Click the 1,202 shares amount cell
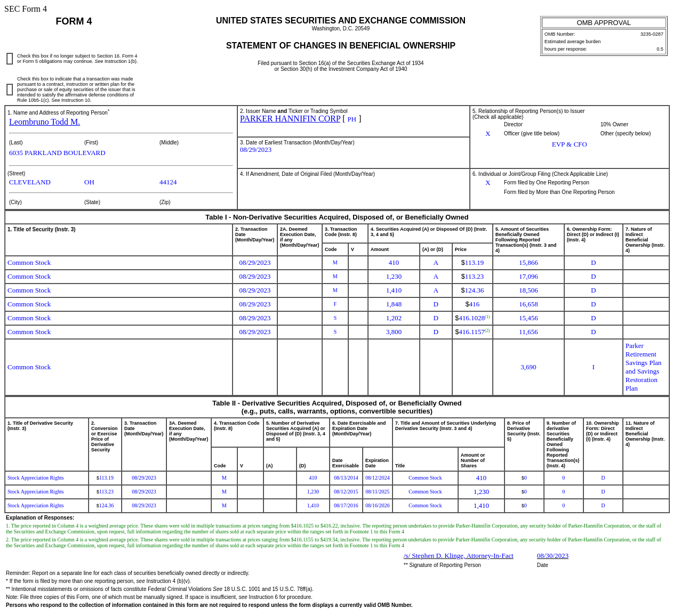674x616 pixels. pyautogui.click(x=394, y=318)
